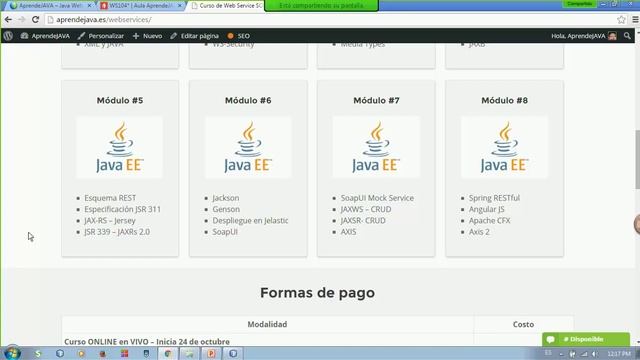Click the Genson list item
The width and height of the screenshot is (640, 360).
coord(226,209)
